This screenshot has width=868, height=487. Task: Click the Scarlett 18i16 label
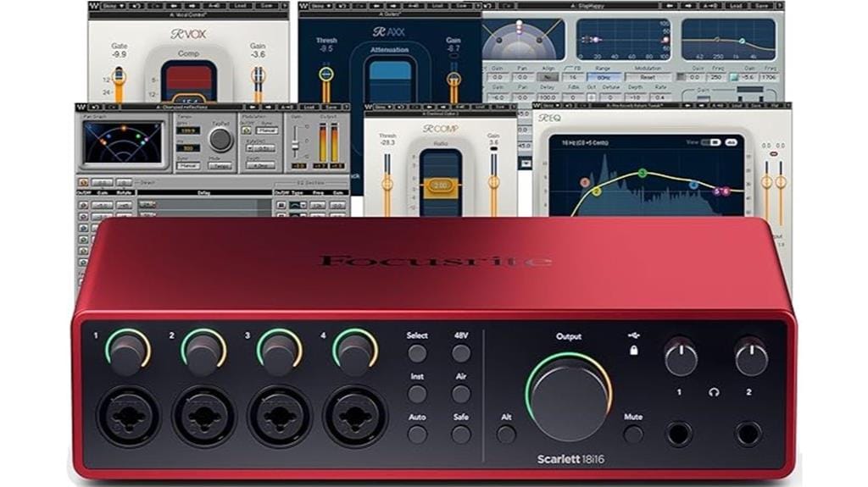(x=570, y=459)
